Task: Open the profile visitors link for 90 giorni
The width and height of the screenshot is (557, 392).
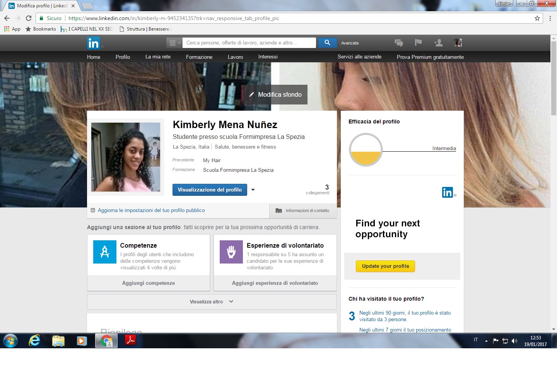Action: (x=405, y=316)
